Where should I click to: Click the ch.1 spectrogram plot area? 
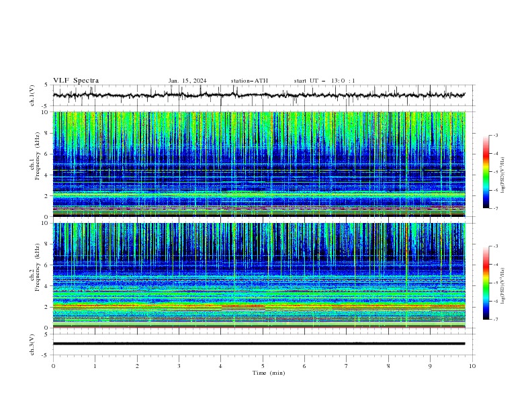pos(259,164)
